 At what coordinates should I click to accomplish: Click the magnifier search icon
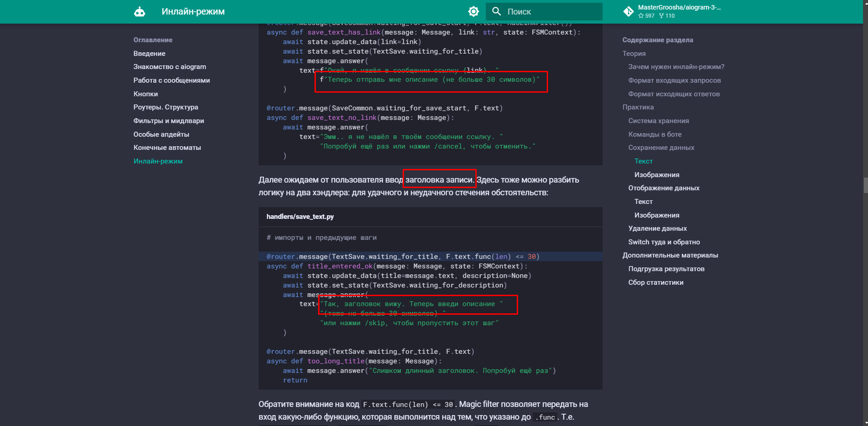pyautogui.click(x=496, y=12)
